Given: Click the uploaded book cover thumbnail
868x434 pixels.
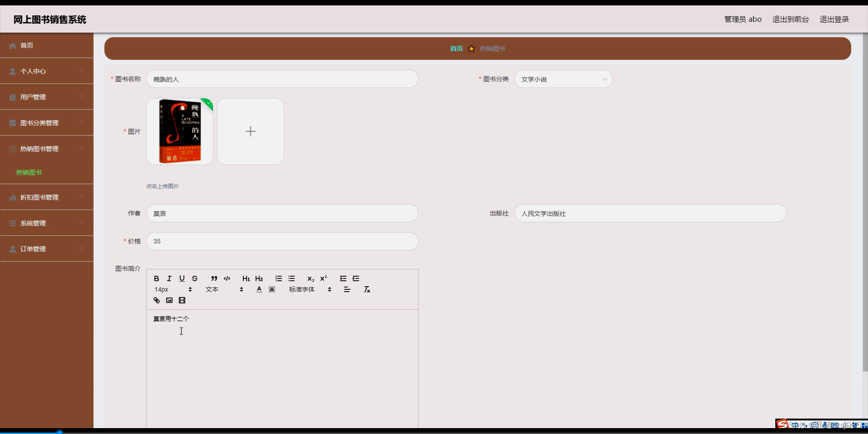Looking at the screenshot, I should pyautogui.click(x=179, y=132).
